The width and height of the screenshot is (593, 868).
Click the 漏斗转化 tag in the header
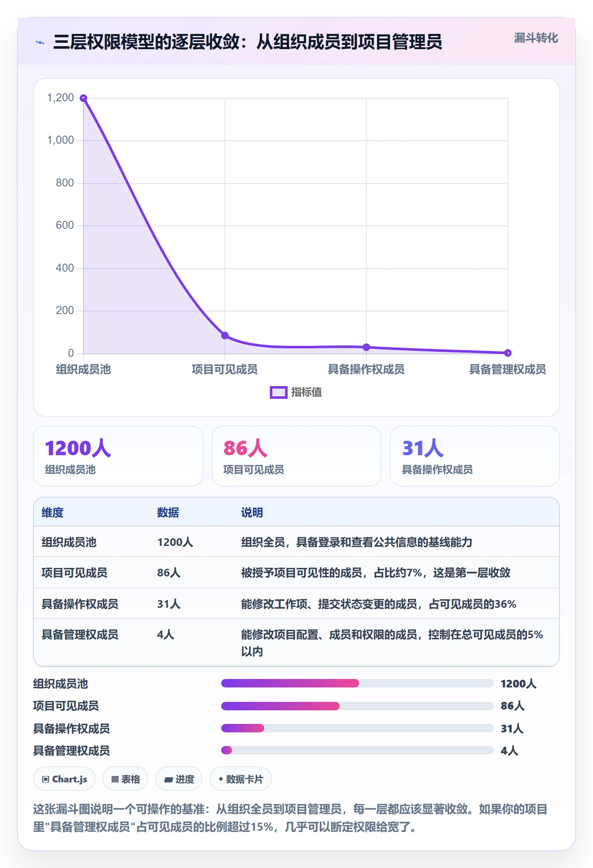tap(536, 38)
